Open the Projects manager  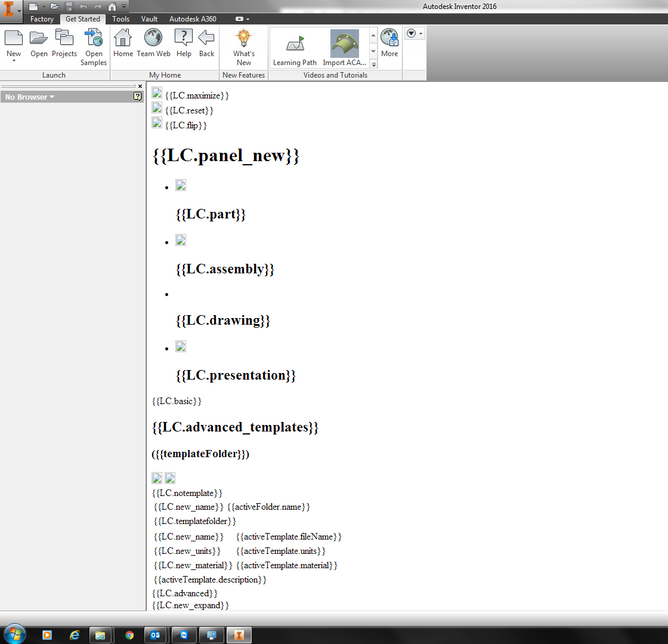coord(64,42)
